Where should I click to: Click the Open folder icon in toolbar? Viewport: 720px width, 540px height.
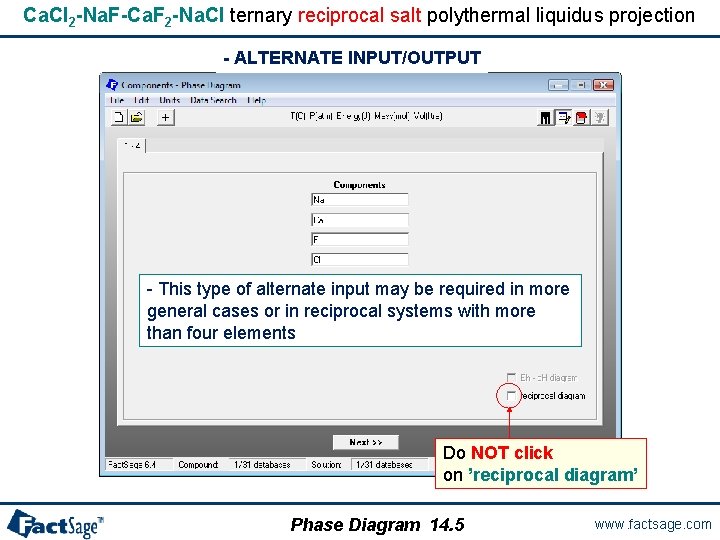click(137, 117)
